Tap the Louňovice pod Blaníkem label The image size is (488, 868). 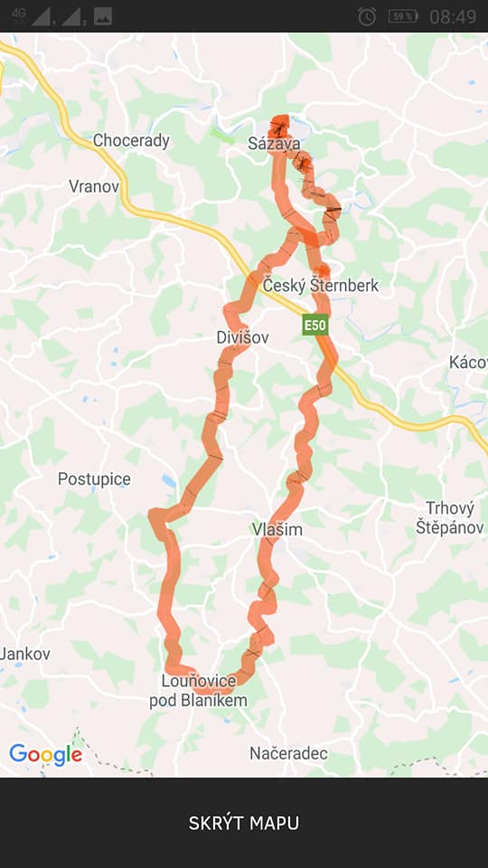pos(198,691)
